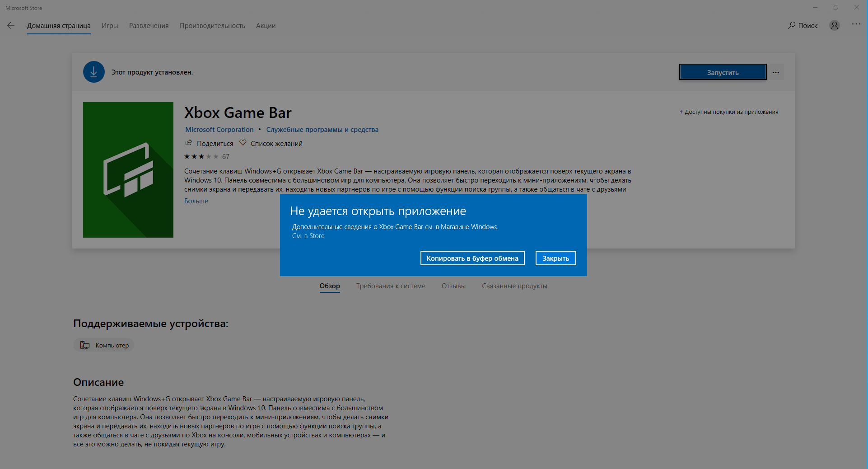The image size is (868, 469).
Task: Click the Xbox Game Bar app logo
Action: coord(128,170)
